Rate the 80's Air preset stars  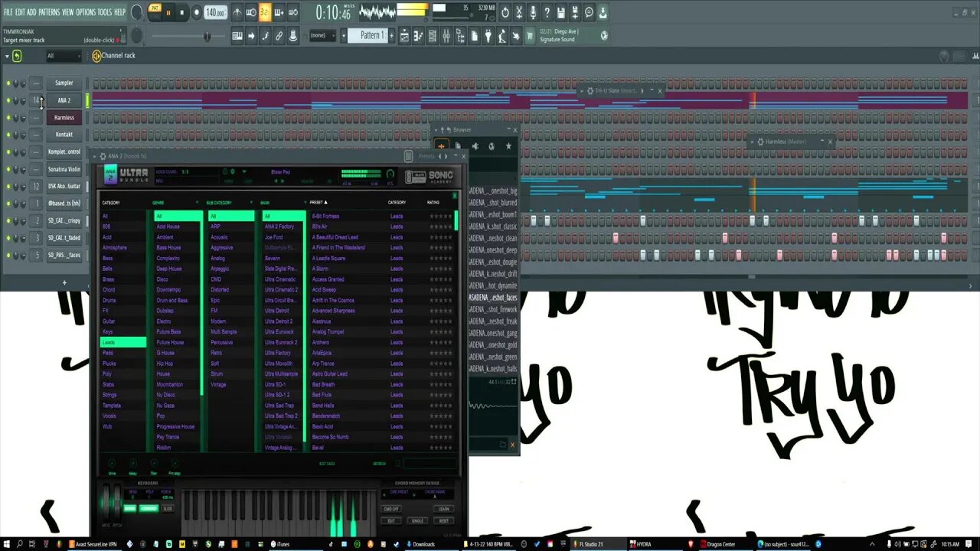click(440, 227)
